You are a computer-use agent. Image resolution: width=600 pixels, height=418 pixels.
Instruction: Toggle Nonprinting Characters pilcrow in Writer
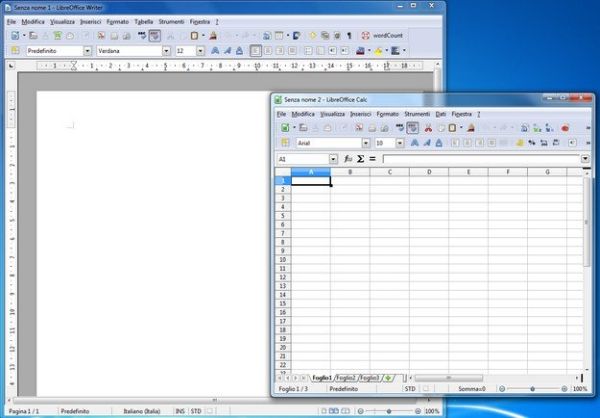(349, 36)
